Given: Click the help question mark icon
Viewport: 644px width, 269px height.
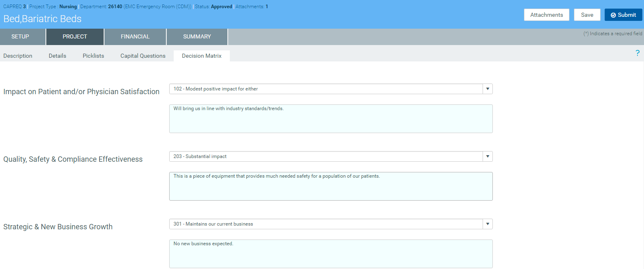Looking at the screenshot, I should [x=637, y=53].
